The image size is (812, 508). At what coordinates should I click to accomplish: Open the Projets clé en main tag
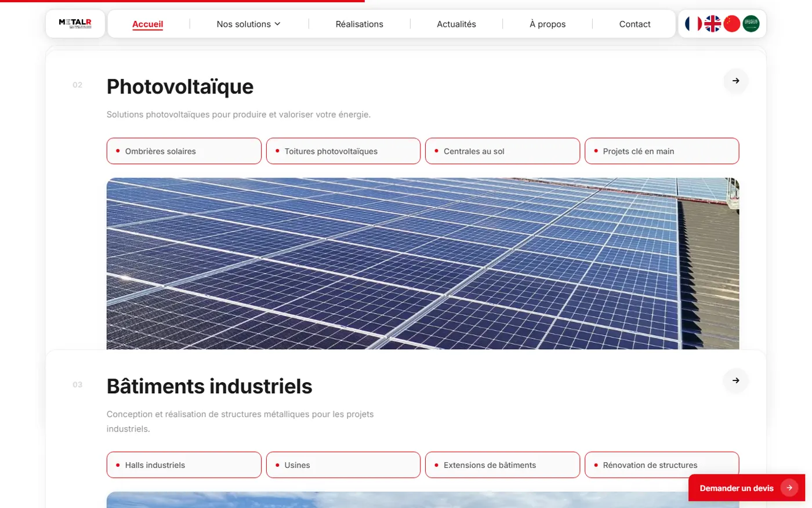pyautogui.click(x=662, y=151)
